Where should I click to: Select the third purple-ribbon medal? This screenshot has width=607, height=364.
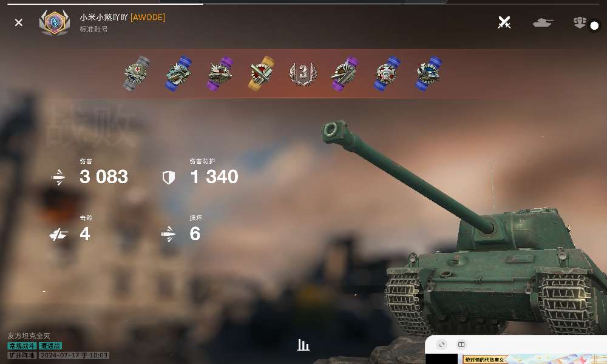click(x=220, y=73)
